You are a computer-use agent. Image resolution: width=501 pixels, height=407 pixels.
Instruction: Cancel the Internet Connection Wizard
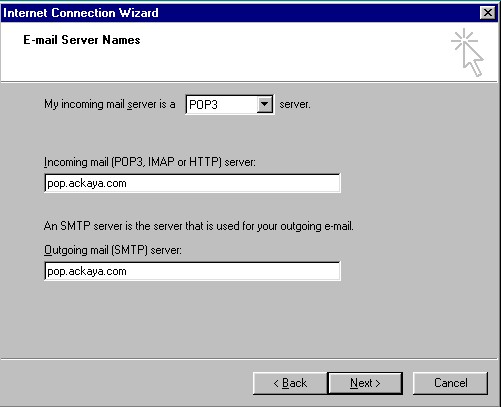[450, 383]
